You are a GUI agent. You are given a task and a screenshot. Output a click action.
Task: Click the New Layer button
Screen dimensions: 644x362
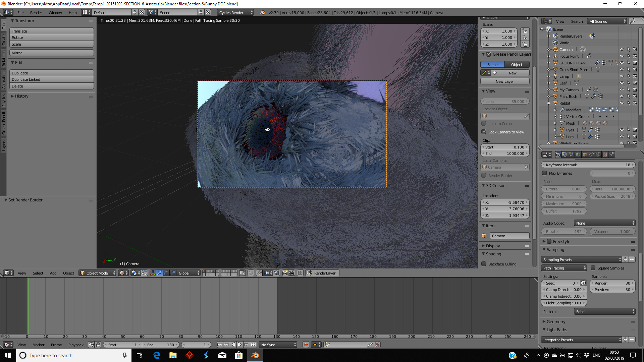[x=505, y=81]
